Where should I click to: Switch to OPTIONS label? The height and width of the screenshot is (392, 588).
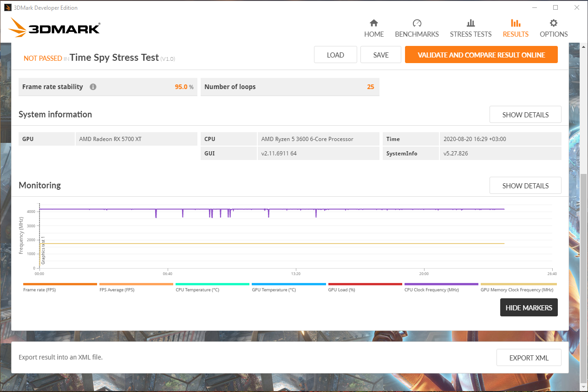coord(554,34)
